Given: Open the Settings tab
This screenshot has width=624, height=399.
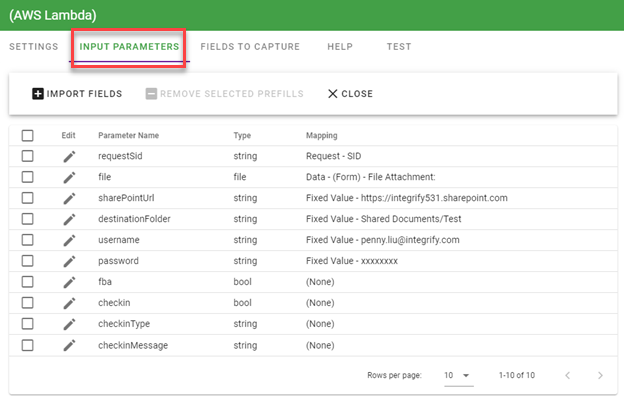Looking at the screenshot, I should pos(33,47).
